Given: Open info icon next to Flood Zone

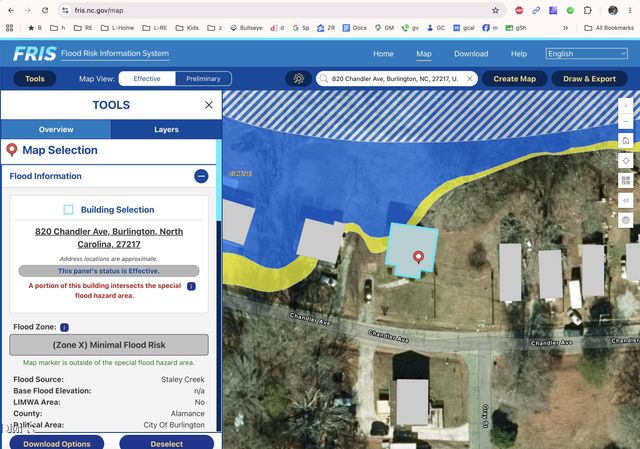Looking at the screenshot, I should [x=64, y=327].
